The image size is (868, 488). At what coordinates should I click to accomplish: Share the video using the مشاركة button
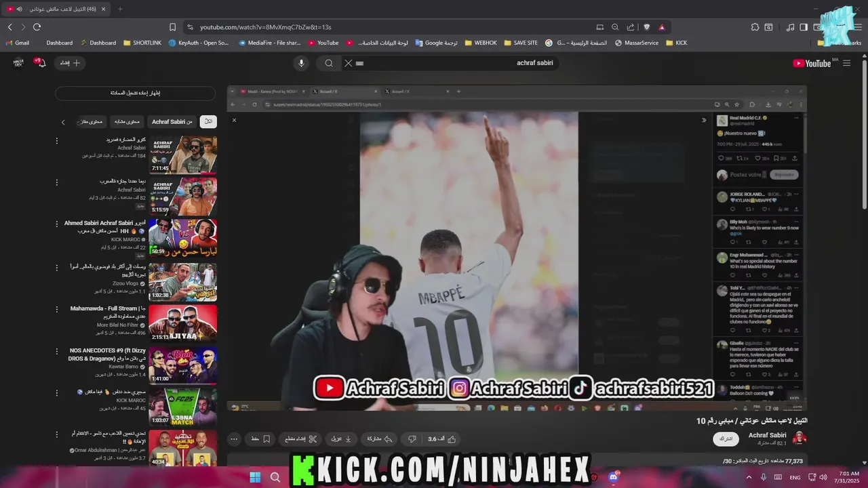(x=380, y=439)
